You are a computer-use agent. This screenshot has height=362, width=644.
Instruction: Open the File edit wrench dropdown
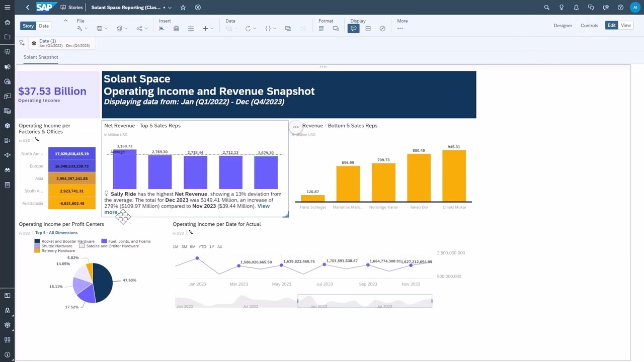[82, 29]
